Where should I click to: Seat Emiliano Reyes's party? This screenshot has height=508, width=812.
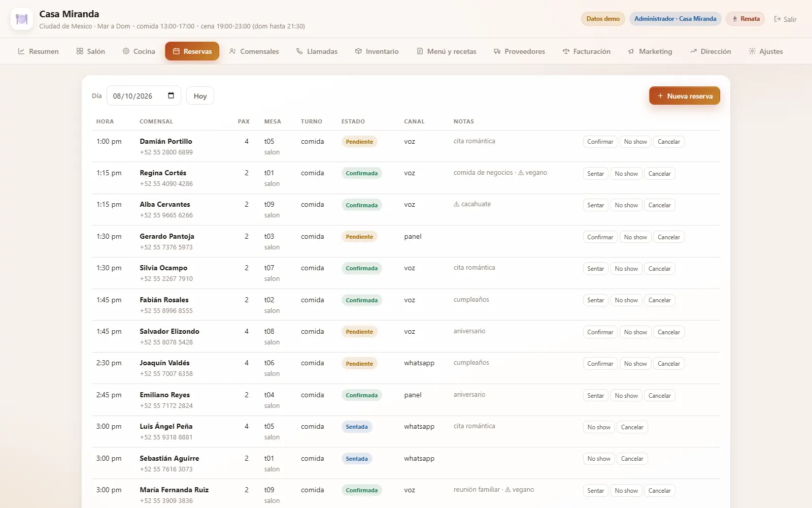pos(596,396)
